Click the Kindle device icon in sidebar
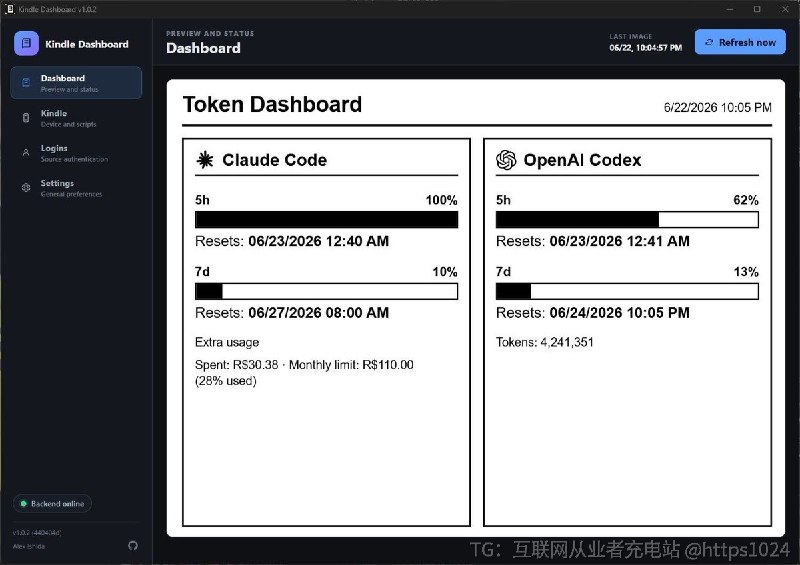800x565 pixels. click(26, 118)
